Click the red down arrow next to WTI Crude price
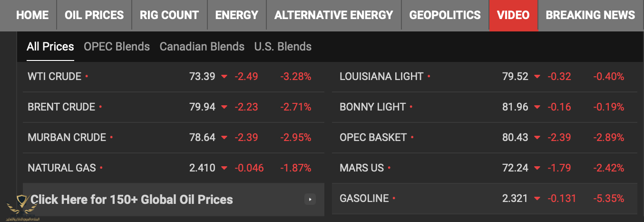This screenshot has width=644, height=222. [224, 77]
